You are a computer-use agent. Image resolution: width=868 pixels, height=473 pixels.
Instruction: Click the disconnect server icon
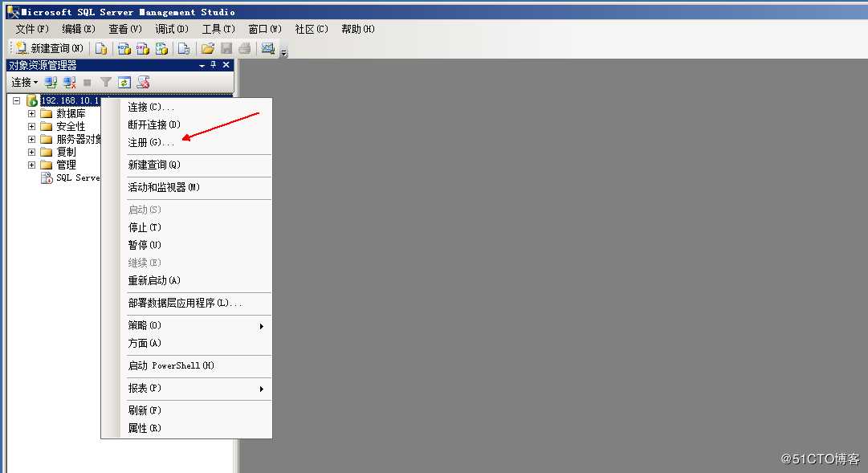(x=69, y=83)
